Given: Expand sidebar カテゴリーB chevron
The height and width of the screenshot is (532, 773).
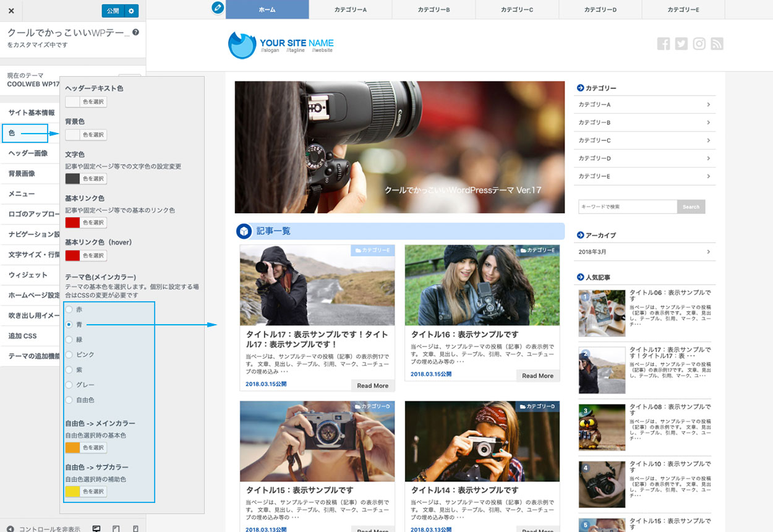Looking at the screenshot, I should [x=708, y=122].
